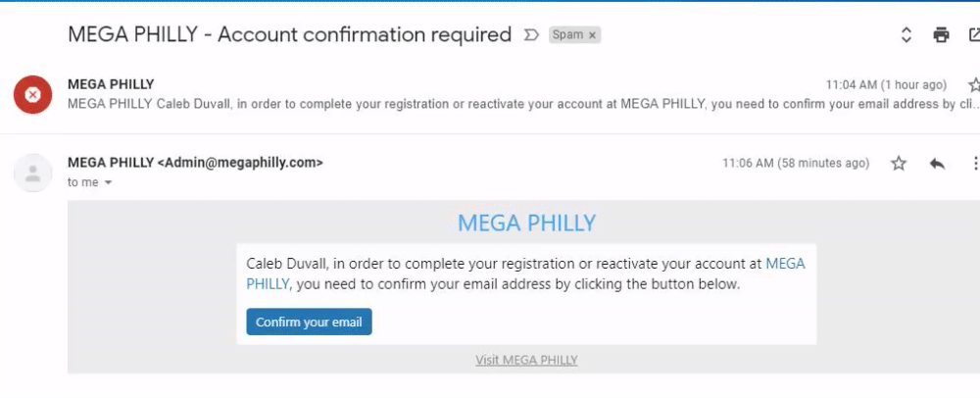Click the Spam label chip
The image size is (980, 398).
tap(567, 35)
